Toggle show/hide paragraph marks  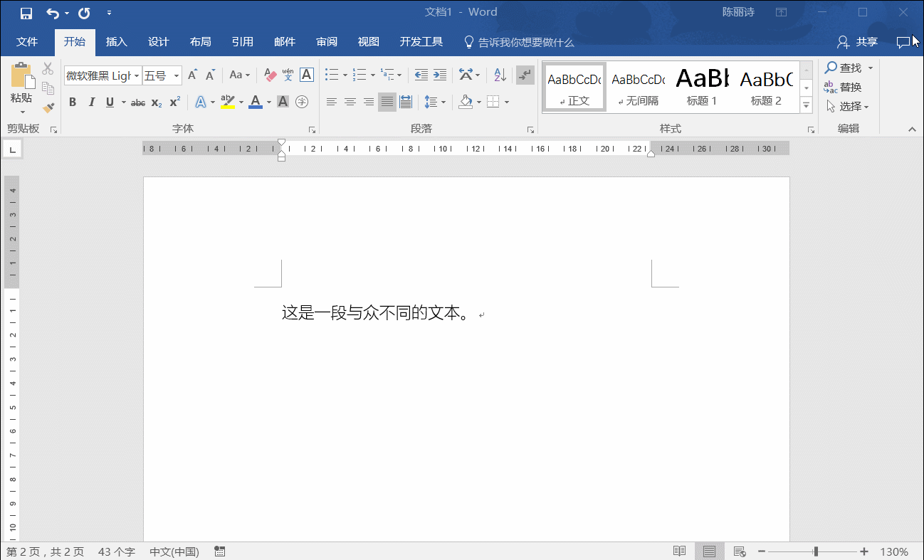[525, 75]
